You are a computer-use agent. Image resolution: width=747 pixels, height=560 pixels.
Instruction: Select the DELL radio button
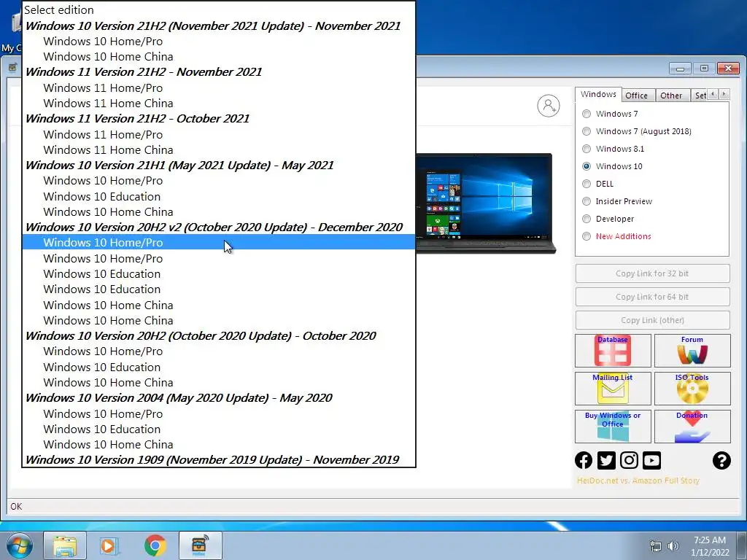pyautogui.click(x=587, y=184)
